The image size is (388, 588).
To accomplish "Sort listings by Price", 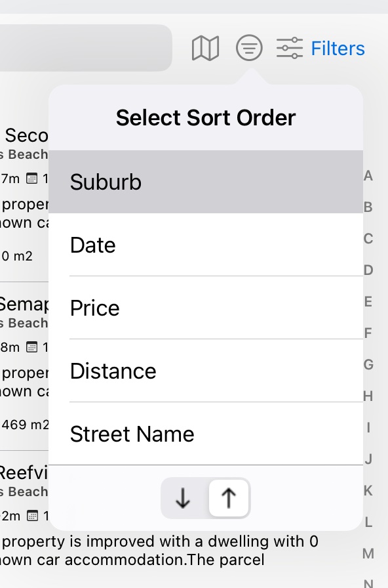I will point(206,308).
